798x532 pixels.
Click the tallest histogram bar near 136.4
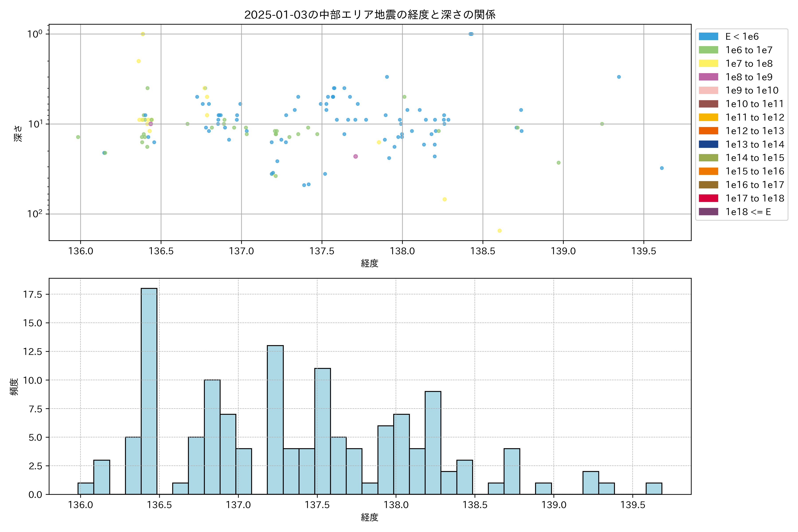click(x=149, y=390)
